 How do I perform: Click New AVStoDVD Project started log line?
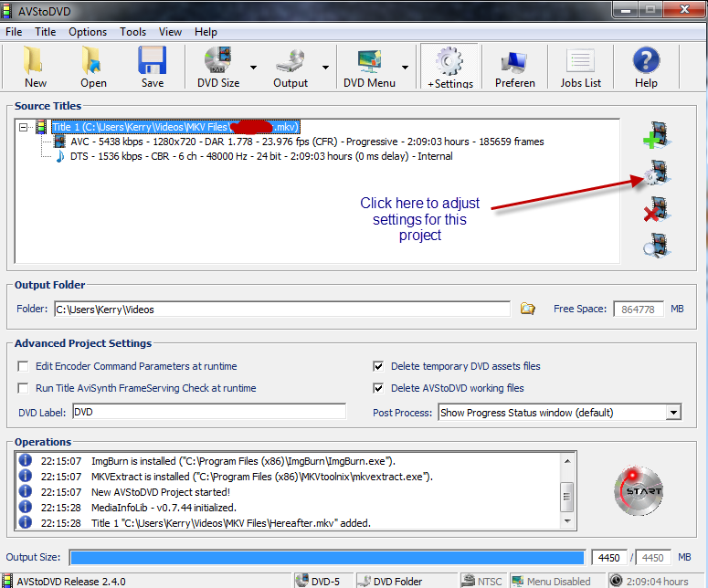161,492
